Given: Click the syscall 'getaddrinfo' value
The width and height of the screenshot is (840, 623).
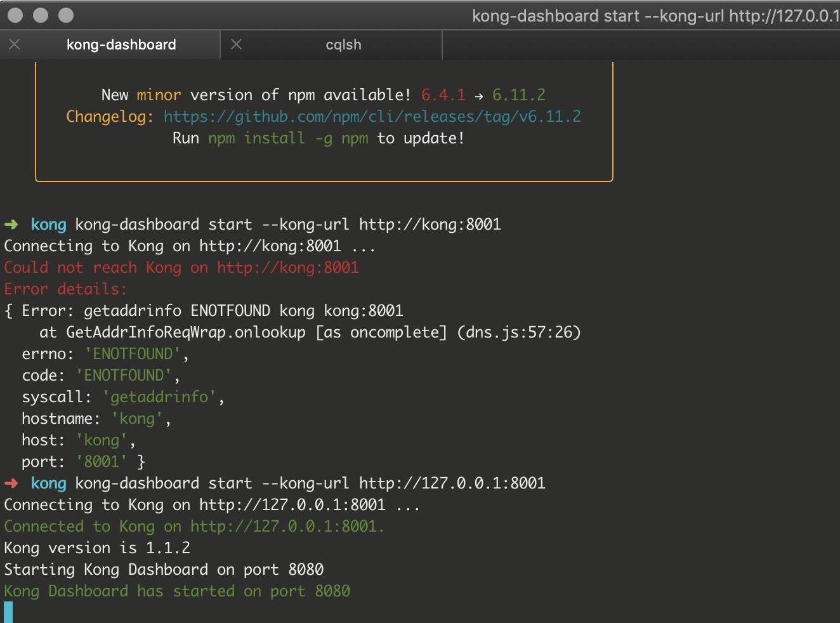Looking at the screenshot, I should pos(159,397).
